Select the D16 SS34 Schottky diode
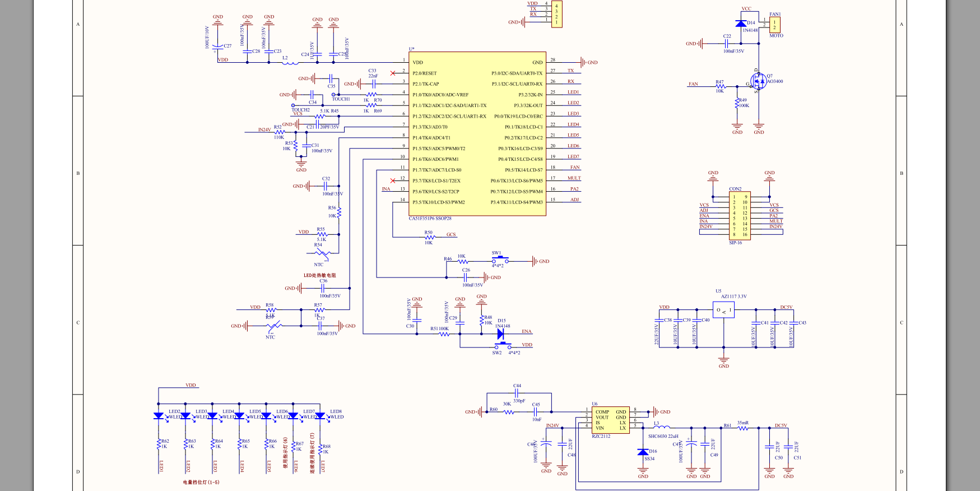980x491 pixels. 643,452
